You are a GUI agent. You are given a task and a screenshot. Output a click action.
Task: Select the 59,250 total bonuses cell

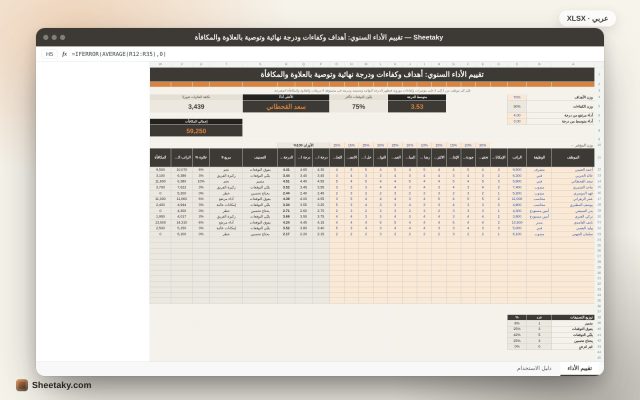(x=196, y=131)
